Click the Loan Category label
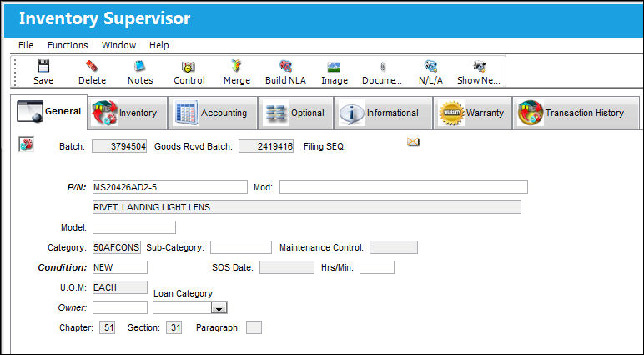Image resolution: width=644 pixels, height=355 pixels. point(184,294)
